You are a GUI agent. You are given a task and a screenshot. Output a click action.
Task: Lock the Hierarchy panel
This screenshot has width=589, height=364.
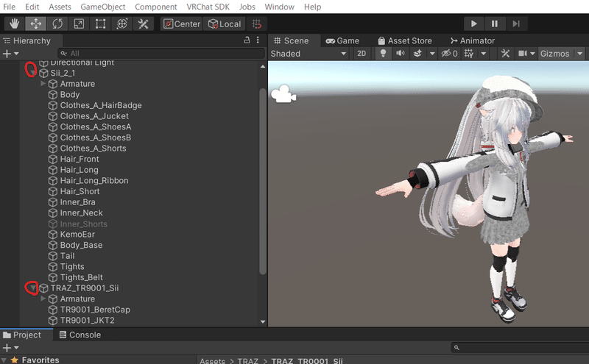[247, 40]
